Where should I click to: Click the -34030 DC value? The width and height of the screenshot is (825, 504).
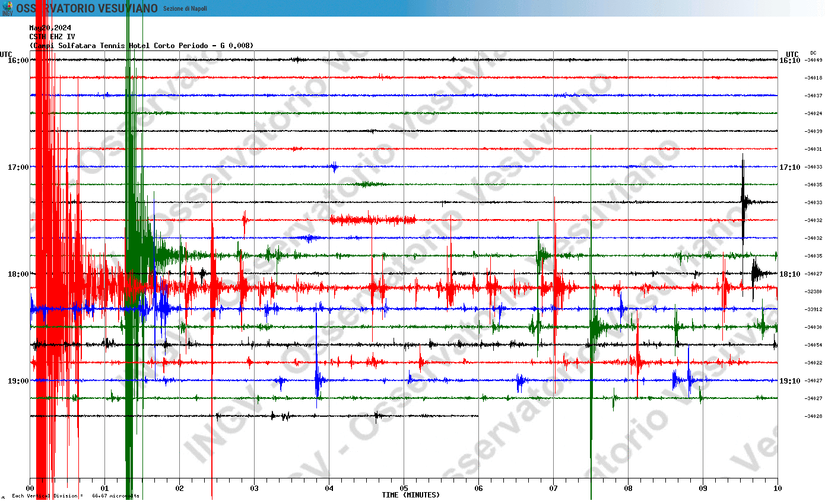(x=814, y=327)
